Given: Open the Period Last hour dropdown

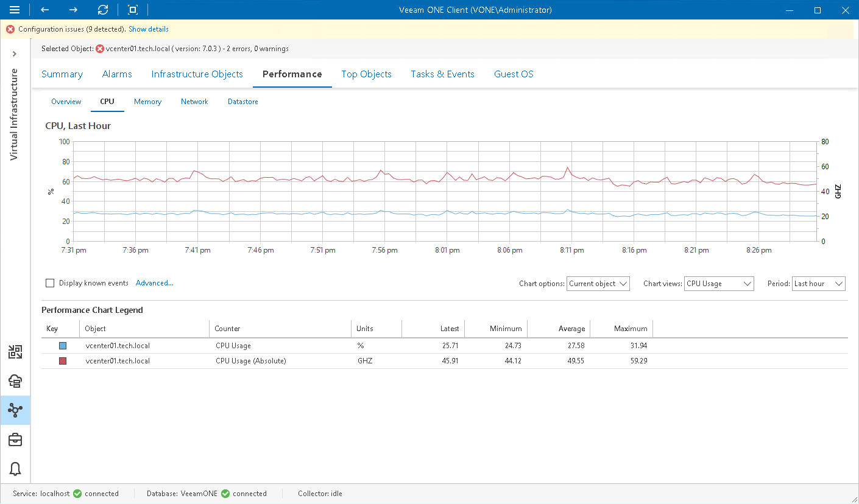Looking at the screenshot, I should [818, 284].
